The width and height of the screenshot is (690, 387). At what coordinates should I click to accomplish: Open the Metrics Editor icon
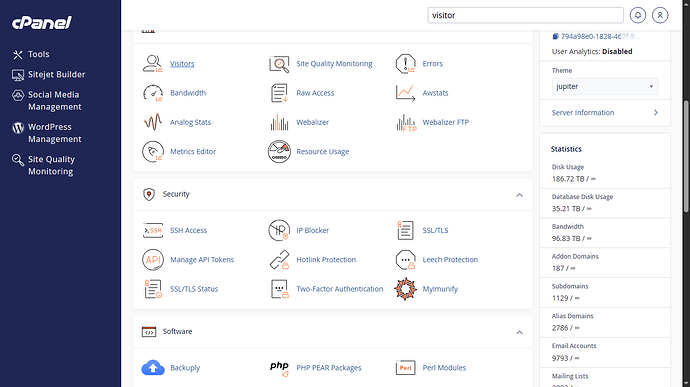153,151
